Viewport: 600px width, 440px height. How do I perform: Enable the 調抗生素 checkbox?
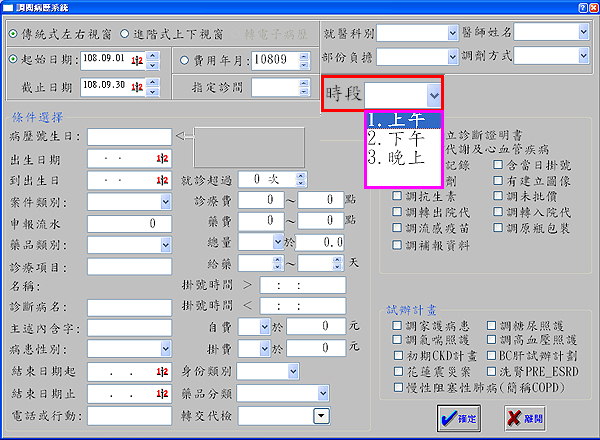coord(397,196)
